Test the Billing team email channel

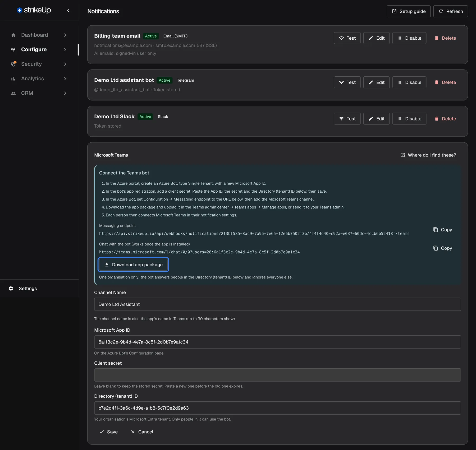click(347, 38)
